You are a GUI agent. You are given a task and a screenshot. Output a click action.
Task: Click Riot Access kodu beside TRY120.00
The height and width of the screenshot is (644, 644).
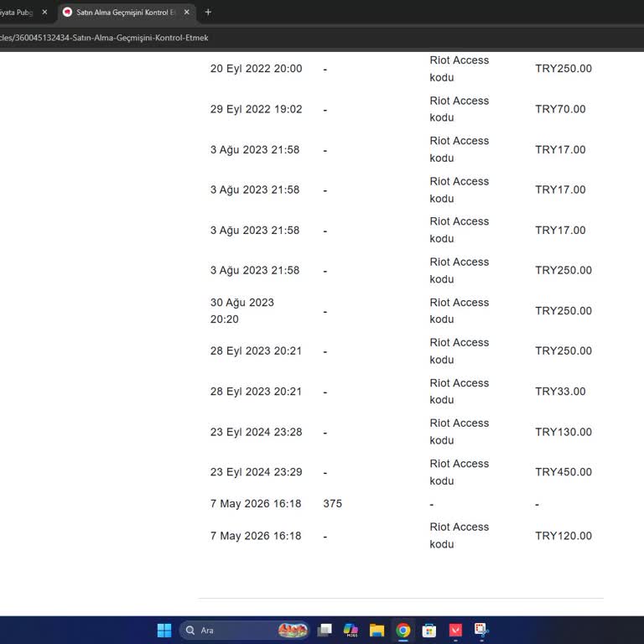pyautogui.click(x=460, y=536)
